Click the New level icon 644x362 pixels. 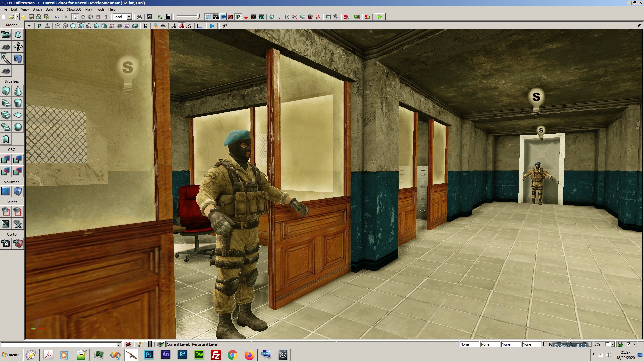click(3, 17)
